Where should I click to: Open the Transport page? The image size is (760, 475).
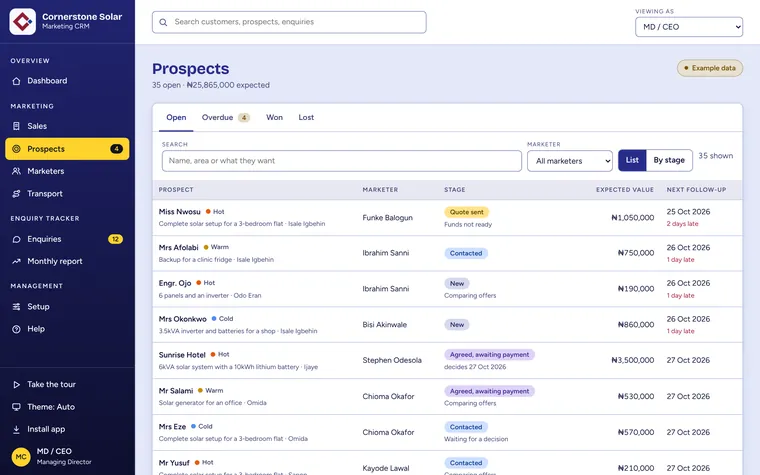[67, 194]
